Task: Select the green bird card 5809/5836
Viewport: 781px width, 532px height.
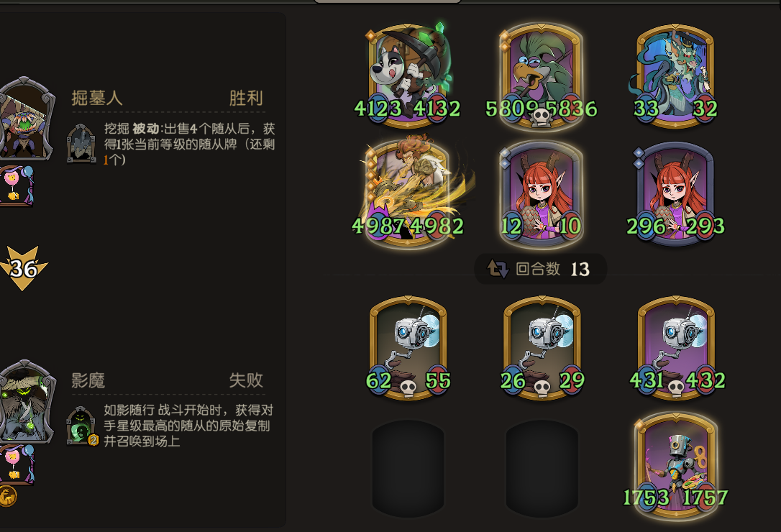Action: [x=542, y=75]
